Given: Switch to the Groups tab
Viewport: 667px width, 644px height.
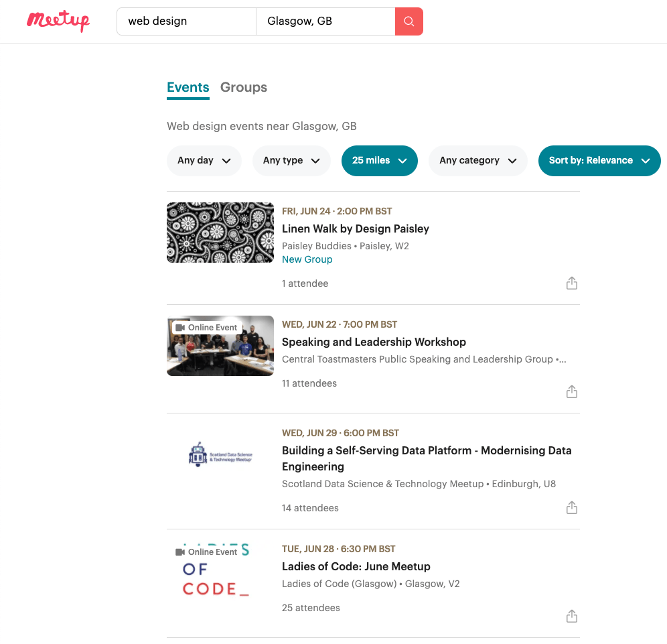Looking at the screenshot, I should point(243,87).
